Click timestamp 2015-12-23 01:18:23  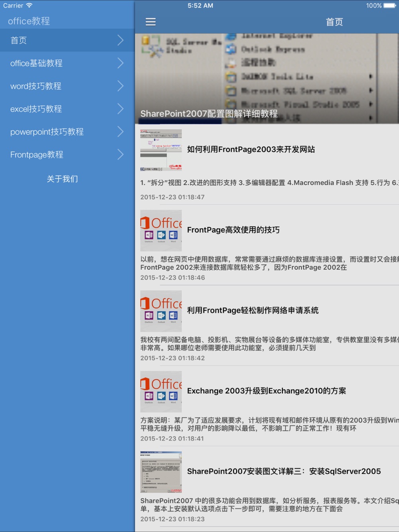172,519
